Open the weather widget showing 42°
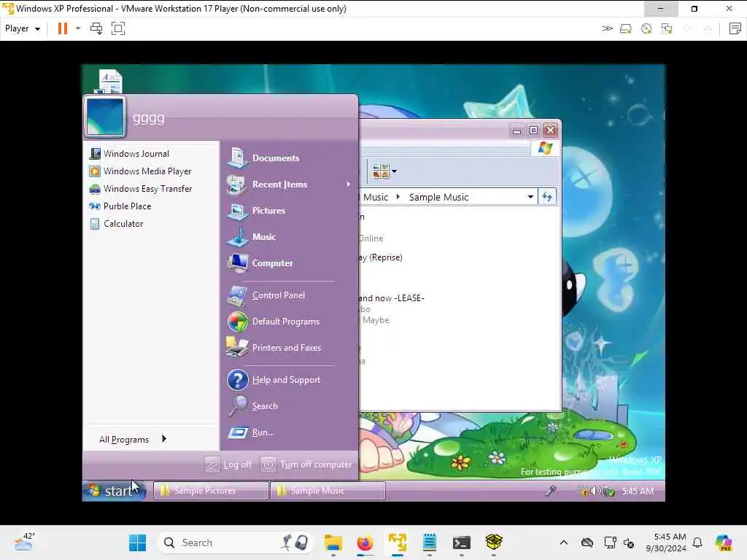 point(25,542)
